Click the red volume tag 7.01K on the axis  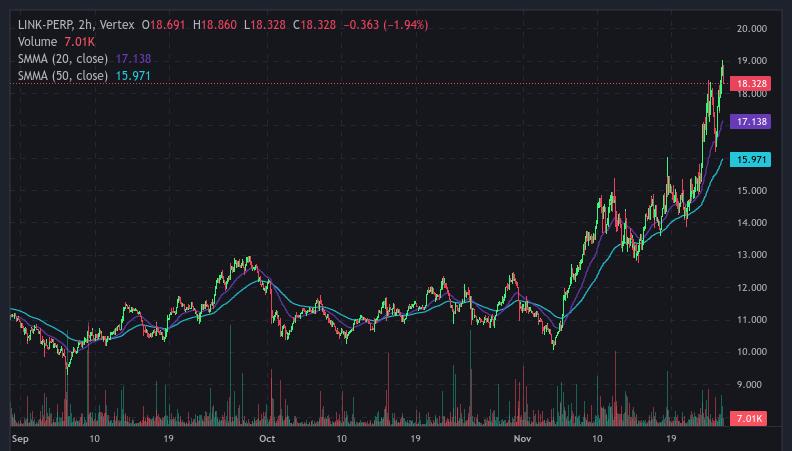[x=749, y=418]
